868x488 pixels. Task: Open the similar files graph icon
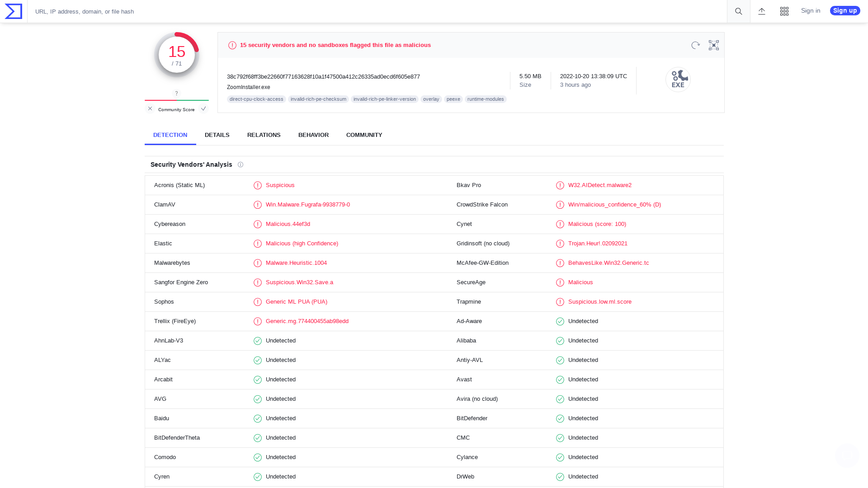[713, 45]
